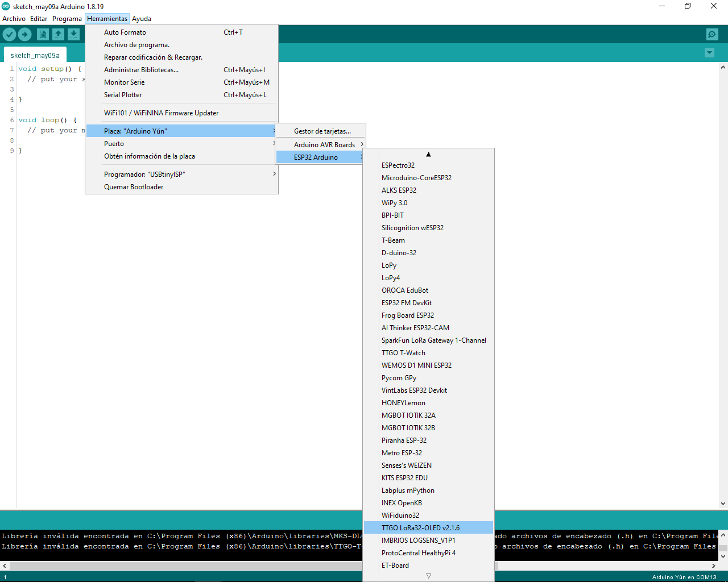
Task: Select the D-duino-32 board
Action: 428,253
